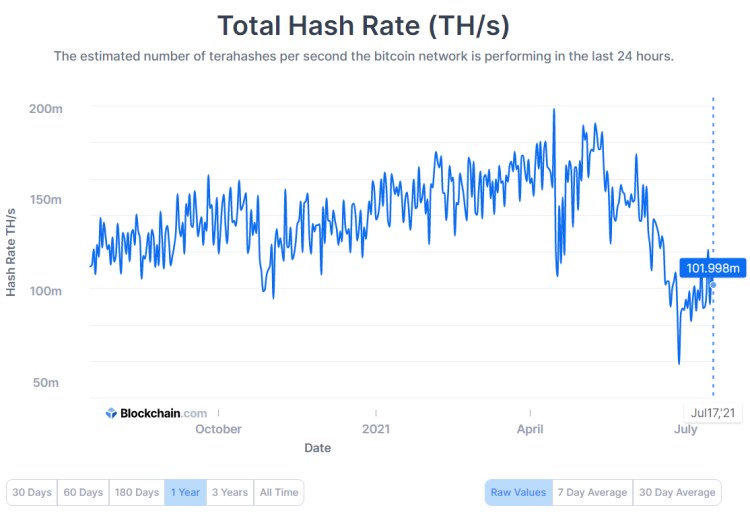The image size is (750, 512).
Task: Switch to the 3 Years range
Action: tap(230, 492)
